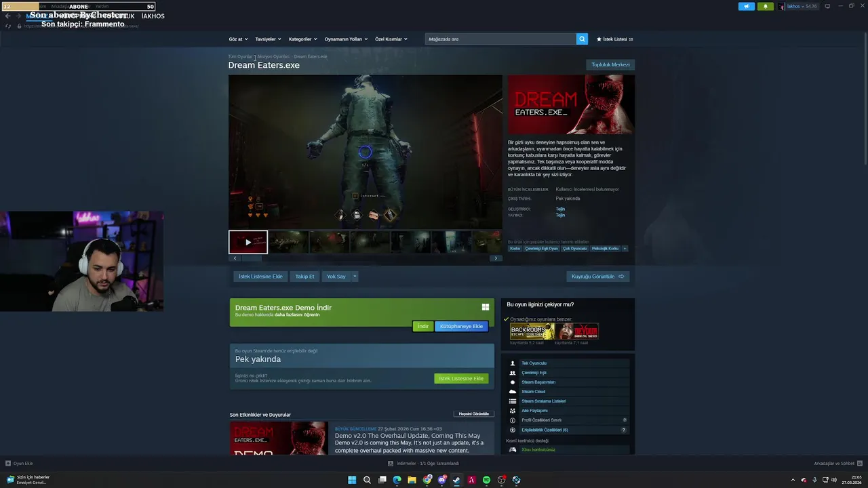Open Hepsini Görüntüle announcements button
Image resolution: width=868 pixels, height=488 pixels.
pos(473,413)
